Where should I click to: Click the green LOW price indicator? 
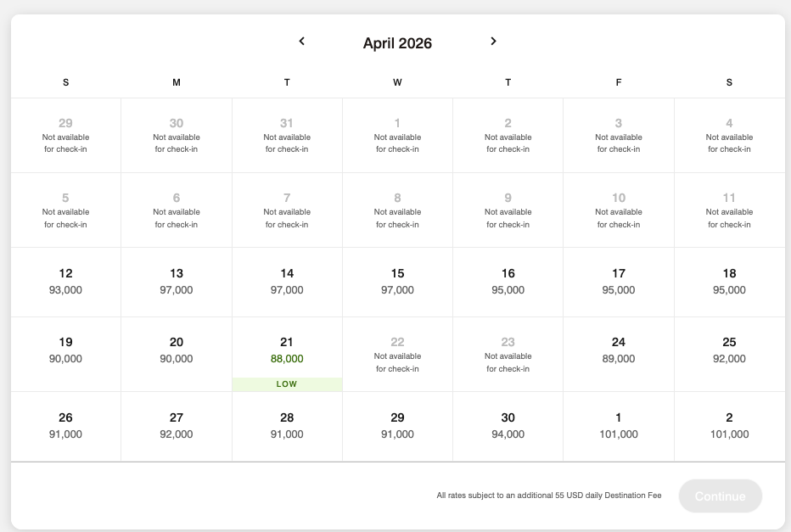click(287, 384)
